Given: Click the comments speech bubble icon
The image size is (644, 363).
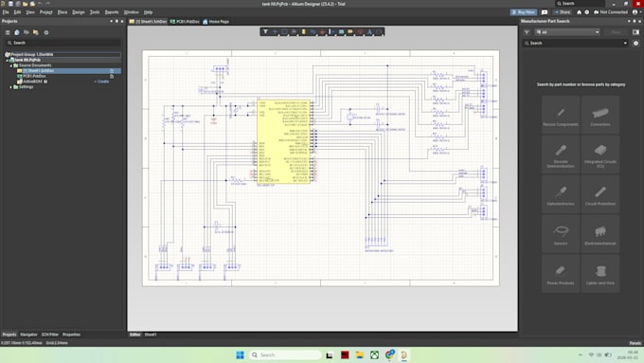Looking at the screenshot, I should tap(545, 12).
